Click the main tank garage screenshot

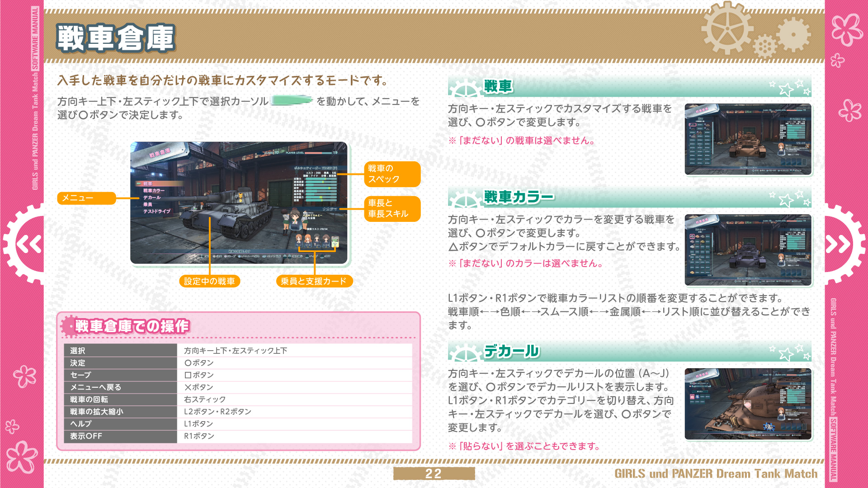[x=239, y=203]
